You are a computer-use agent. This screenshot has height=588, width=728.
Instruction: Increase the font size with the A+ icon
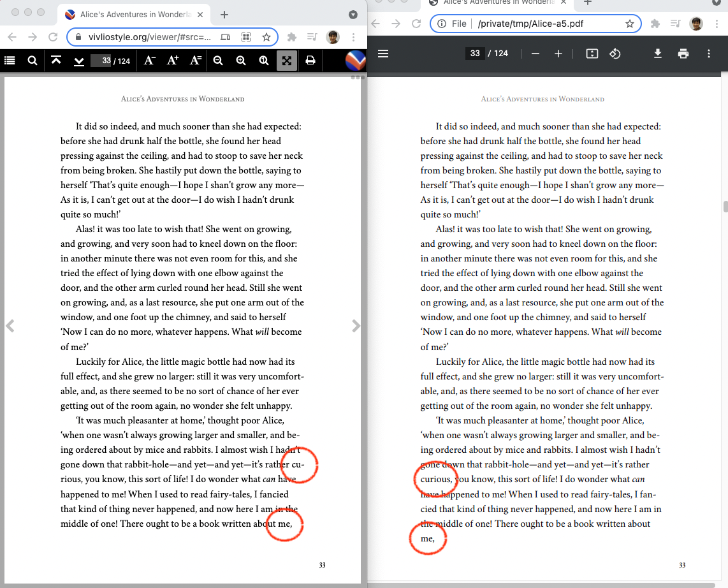[172, 61]
